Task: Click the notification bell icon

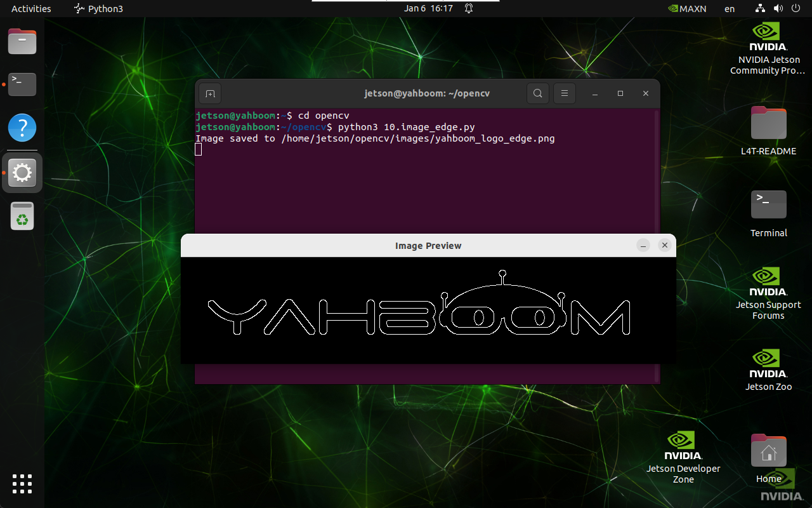Action: coord(469,9)
